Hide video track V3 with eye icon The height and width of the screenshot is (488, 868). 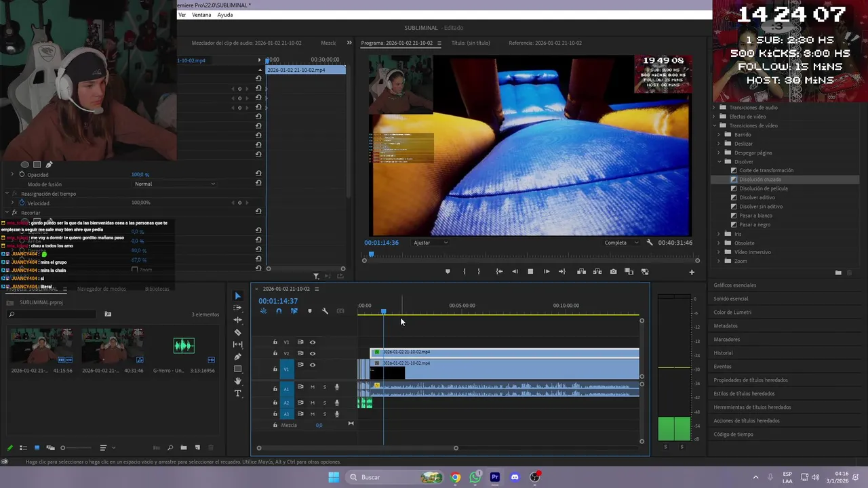click(x=313, y=342)
